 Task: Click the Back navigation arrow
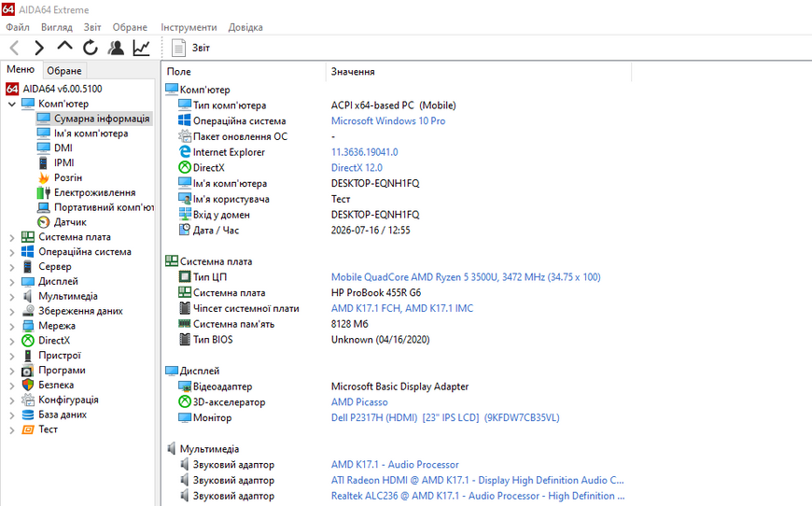(15, 48)
